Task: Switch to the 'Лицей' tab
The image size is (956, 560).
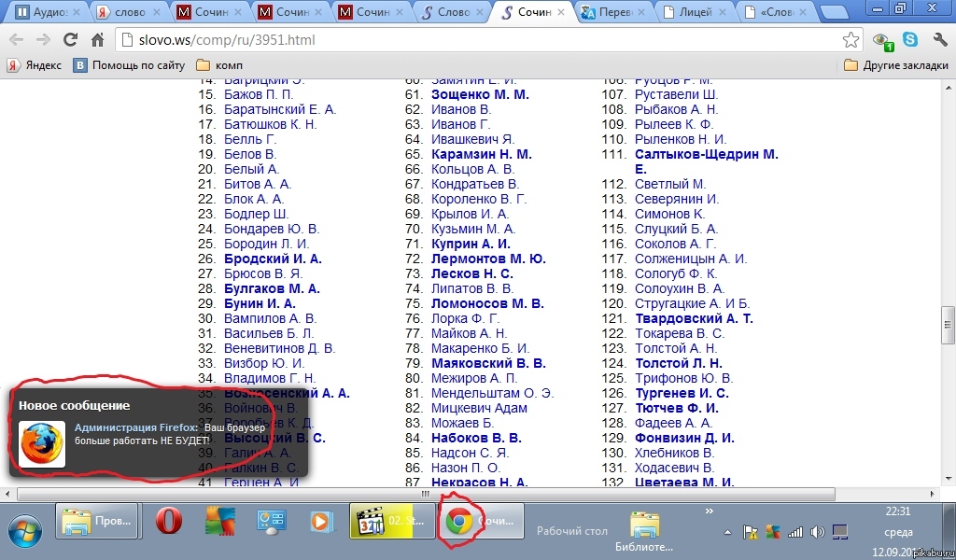Action: coord(694,13)
